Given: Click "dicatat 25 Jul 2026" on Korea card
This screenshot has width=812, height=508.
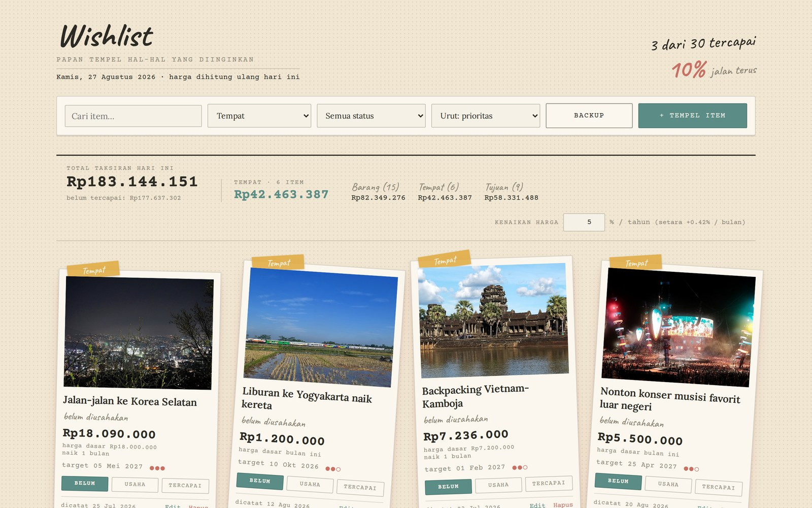Looking at the screenshot, I should (x=98, y=505).
